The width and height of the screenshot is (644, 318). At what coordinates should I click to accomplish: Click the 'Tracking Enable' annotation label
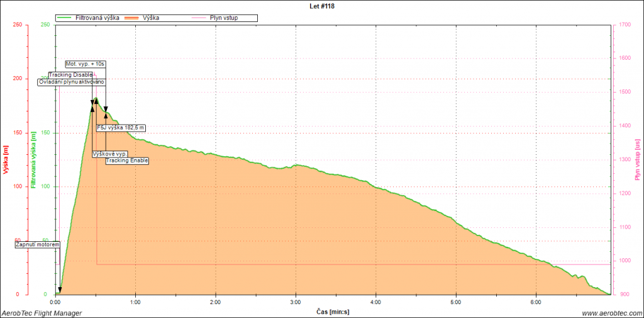(x=127, y=161)
